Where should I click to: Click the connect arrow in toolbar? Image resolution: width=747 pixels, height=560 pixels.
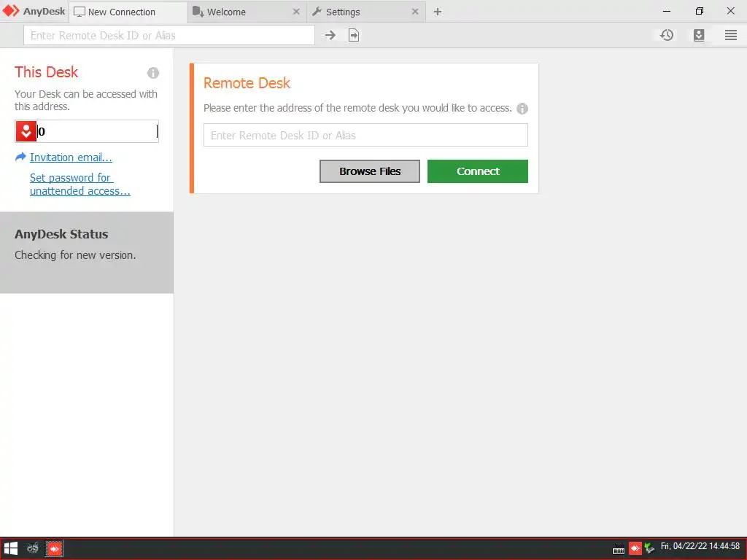pyautogui.click(x=330, y=35)
